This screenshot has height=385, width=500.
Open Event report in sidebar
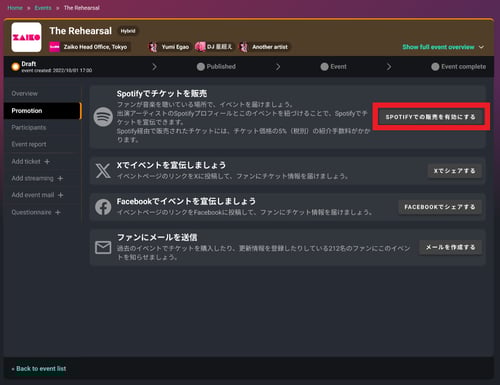pyautogui.click(x=42, y=144)
